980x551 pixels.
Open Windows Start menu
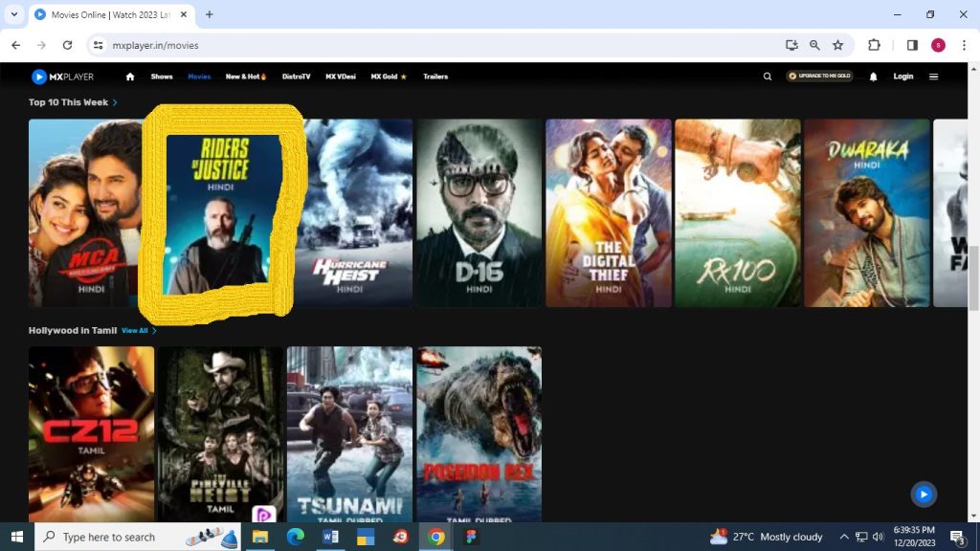point(17,537)
